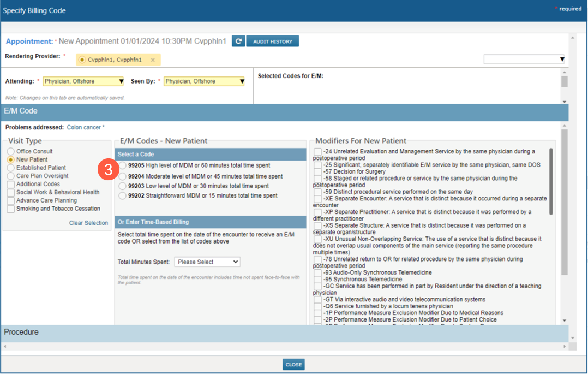Select the Office Consult visit type

(10, 151)
